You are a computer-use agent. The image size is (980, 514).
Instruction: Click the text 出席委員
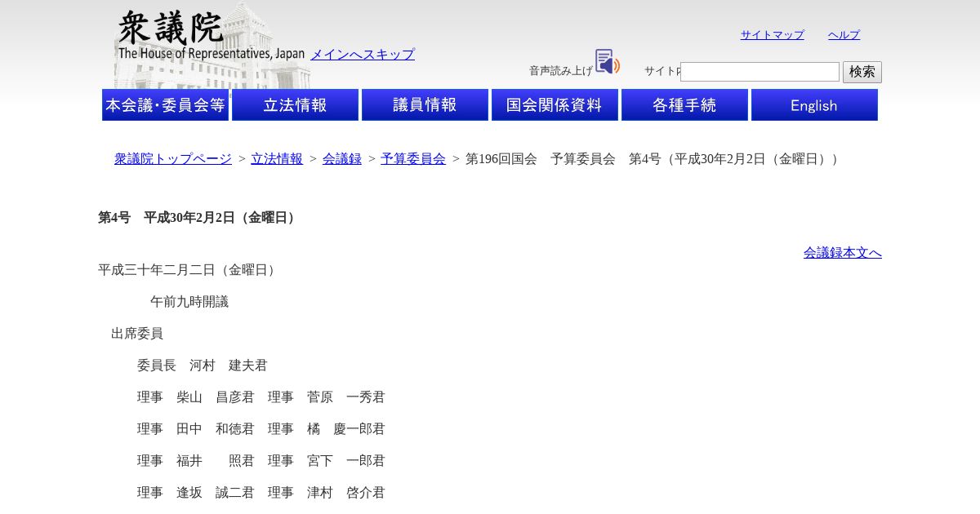(137, 334)
